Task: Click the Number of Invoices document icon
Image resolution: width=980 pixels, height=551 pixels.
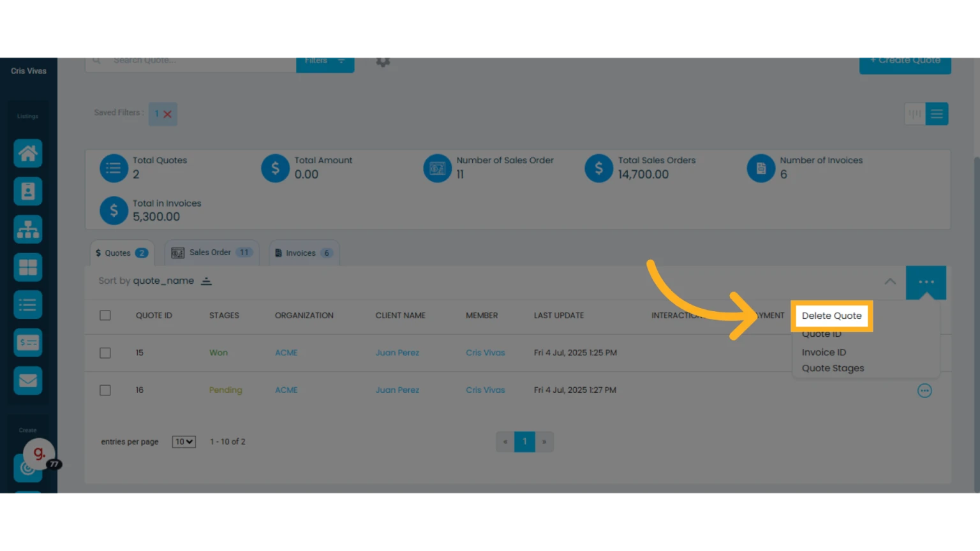Action: coord(761,168)
